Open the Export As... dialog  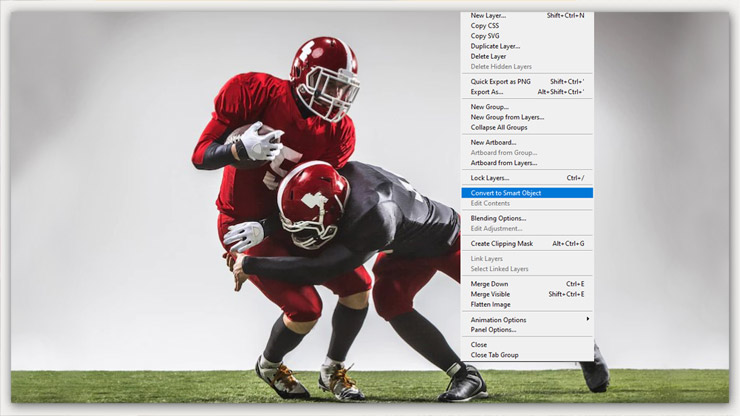point(487,92)
